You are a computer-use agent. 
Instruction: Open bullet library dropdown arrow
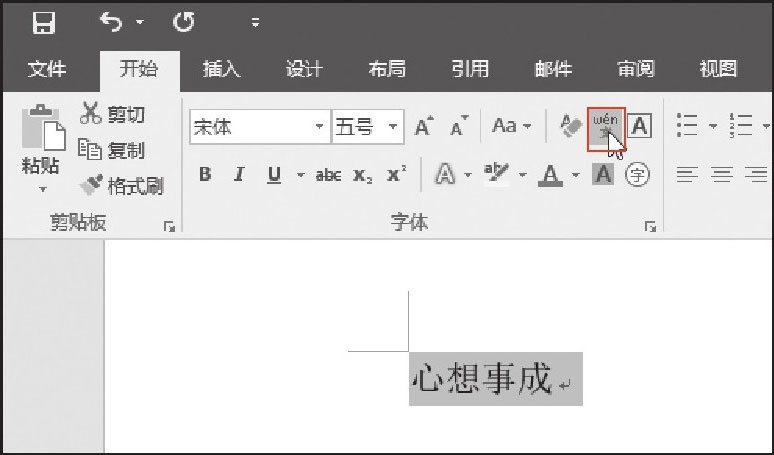713,126
